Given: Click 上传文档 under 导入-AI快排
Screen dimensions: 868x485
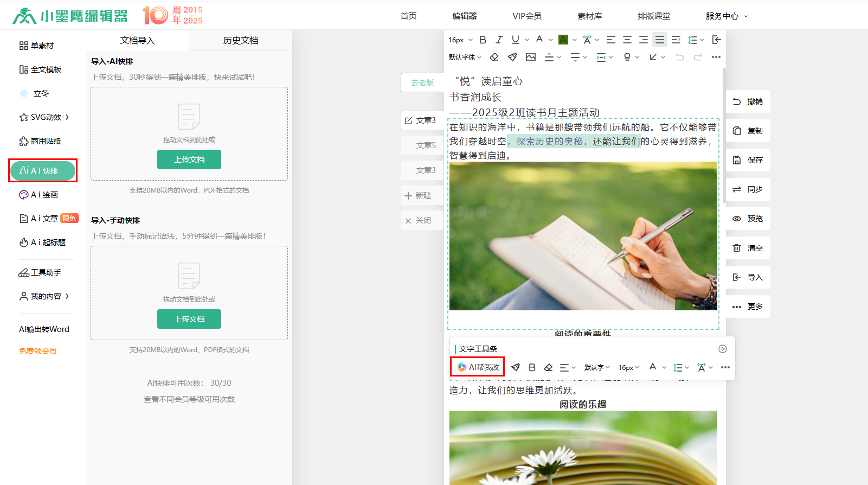Looking at the screenshot, I should click(x=189, y=159).
